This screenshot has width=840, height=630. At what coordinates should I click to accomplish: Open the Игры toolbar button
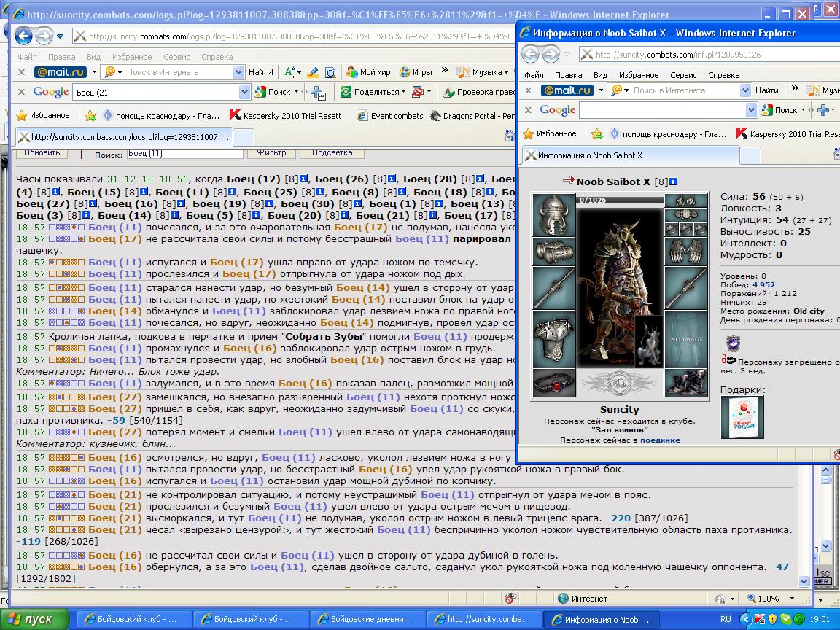click(x=416, y=71)
